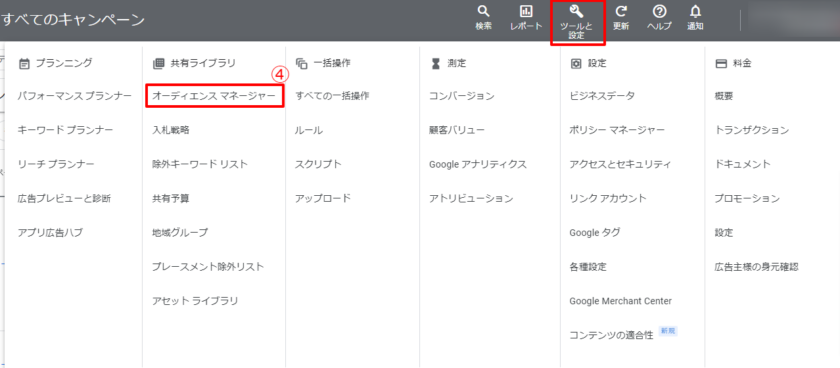This screenshot has height=368, width=840.
Task: Open アクセスとセキュリティ
Action: 620,164
